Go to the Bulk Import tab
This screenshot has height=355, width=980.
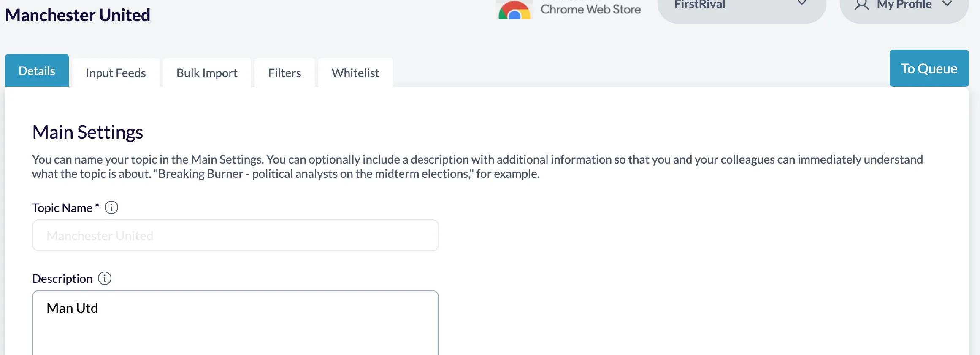[x=207, y=73]
